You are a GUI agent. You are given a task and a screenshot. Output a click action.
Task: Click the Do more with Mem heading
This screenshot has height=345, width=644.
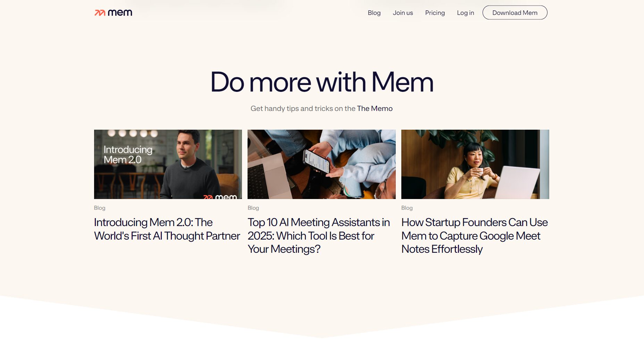click(322, 82)
